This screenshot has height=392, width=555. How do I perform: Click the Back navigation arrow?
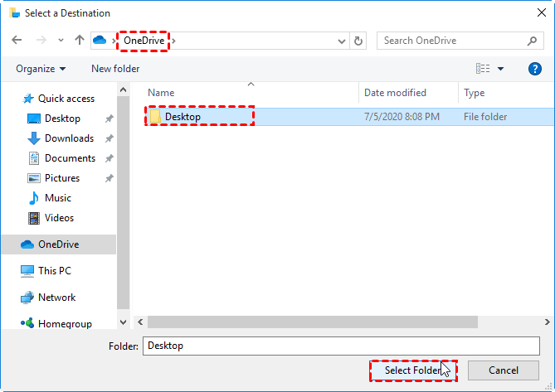17,40
